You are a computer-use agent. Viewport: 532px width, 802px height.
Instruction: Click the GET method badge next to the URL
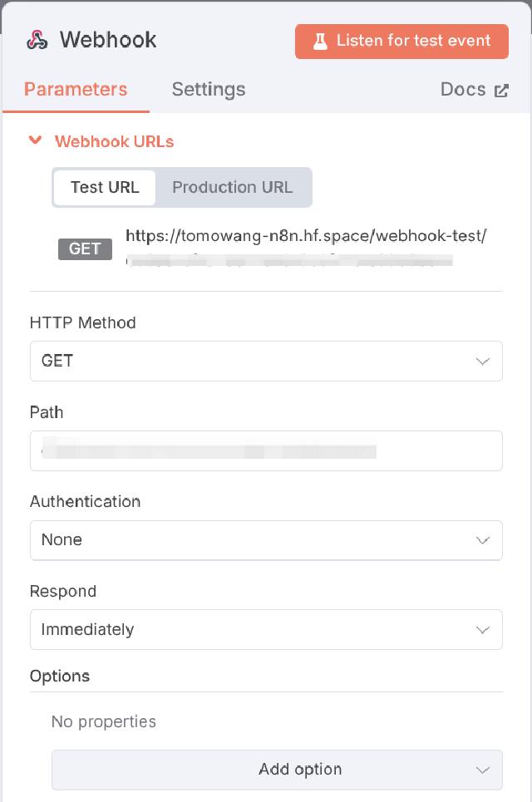84,248
